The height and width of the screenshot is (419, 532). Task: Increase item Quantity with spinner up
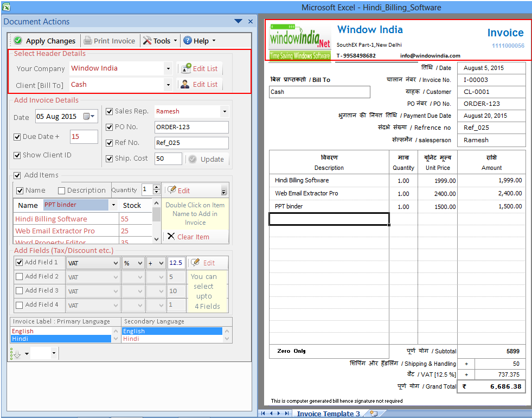156,187
